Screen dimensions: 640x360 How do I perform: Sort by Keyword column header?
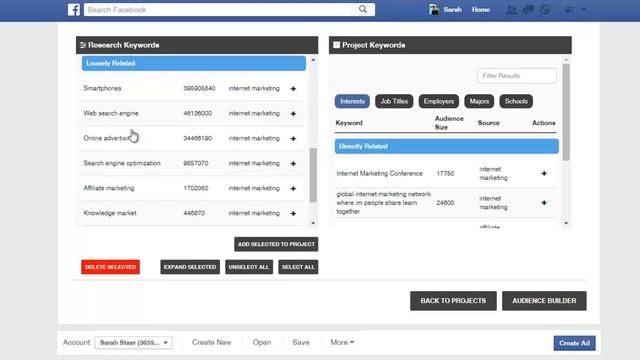349,123
